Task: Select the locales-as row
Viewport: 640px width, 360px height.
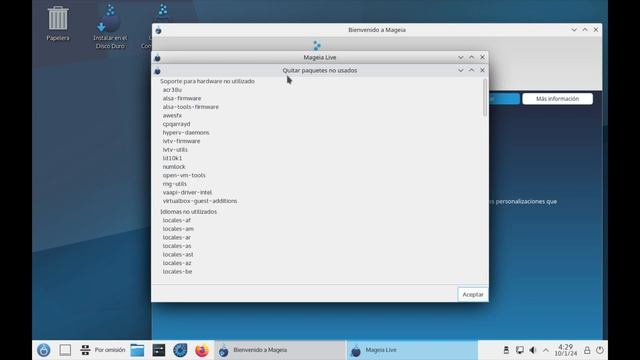Action: click(177, 246)
